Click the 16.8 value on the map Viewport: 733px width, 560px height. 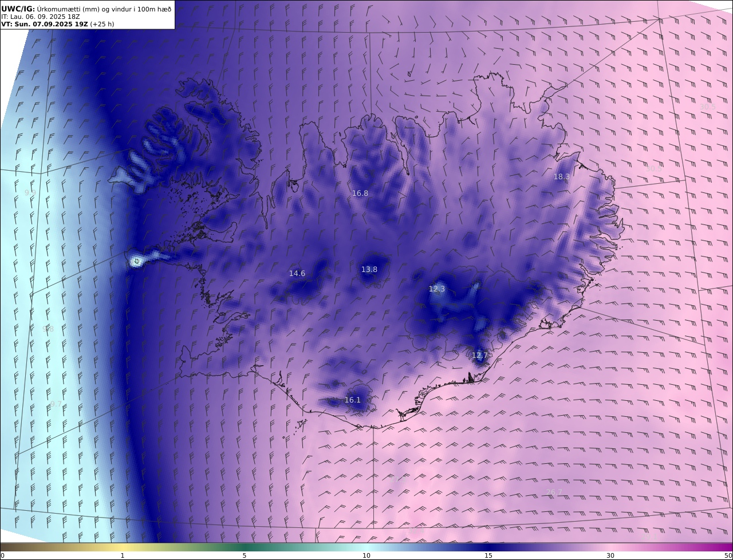pyautogui.click(x=360, y=194)
